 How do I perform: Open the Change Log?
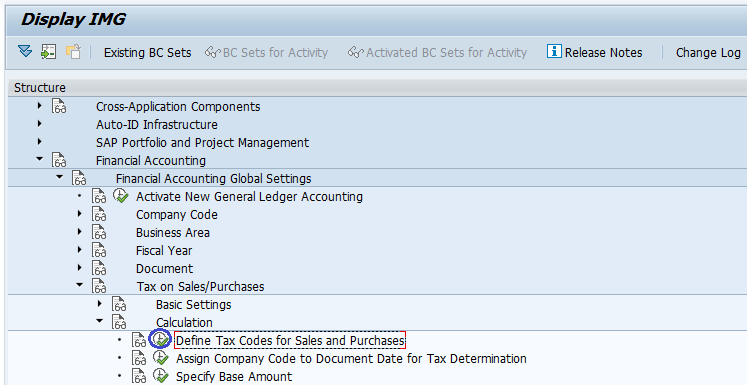[x=708, y=52]
